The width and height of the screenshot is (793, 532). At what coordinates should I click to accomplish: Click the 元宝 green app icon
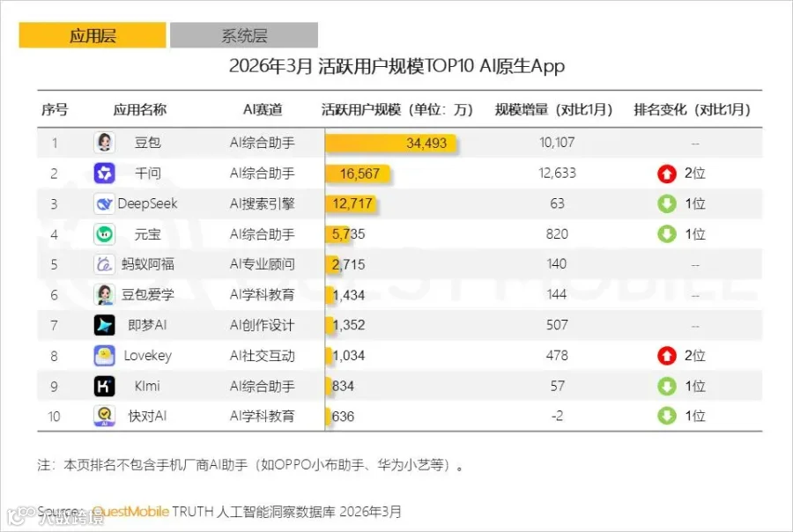[x=104, y=234]
